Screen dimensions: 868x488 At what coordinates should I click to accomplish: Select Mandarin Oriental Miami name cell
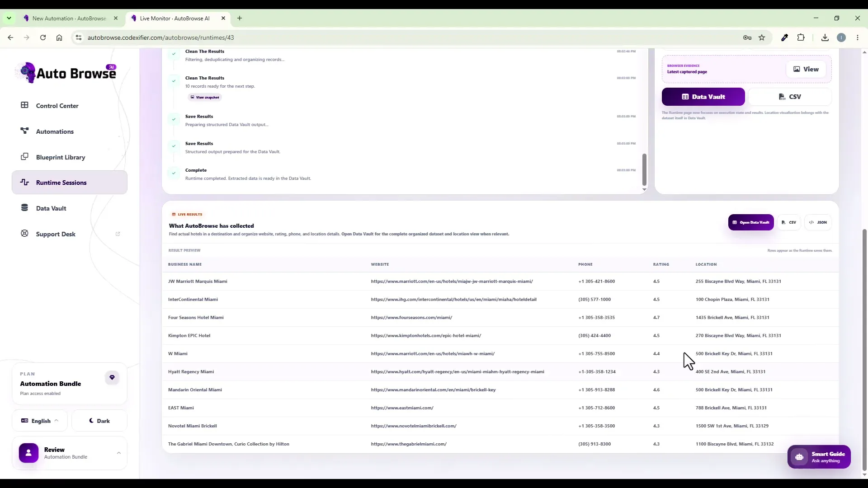tap(195, 390)
